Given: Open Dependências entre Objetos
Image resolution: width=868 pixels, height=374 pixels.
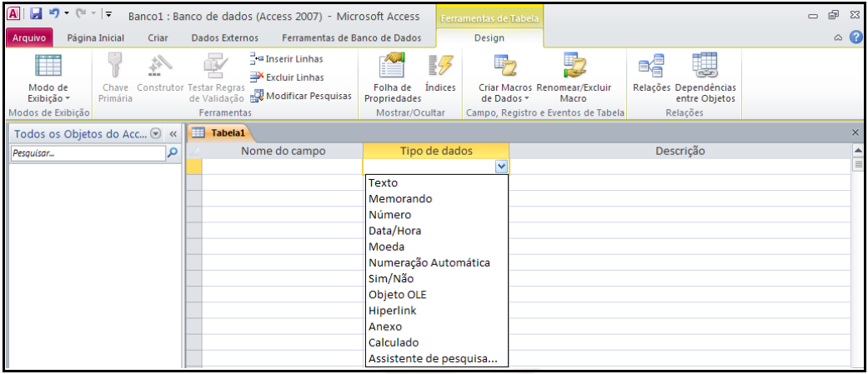Looking at the screenshot, I should pyautogui.click(x=705, y=67).
